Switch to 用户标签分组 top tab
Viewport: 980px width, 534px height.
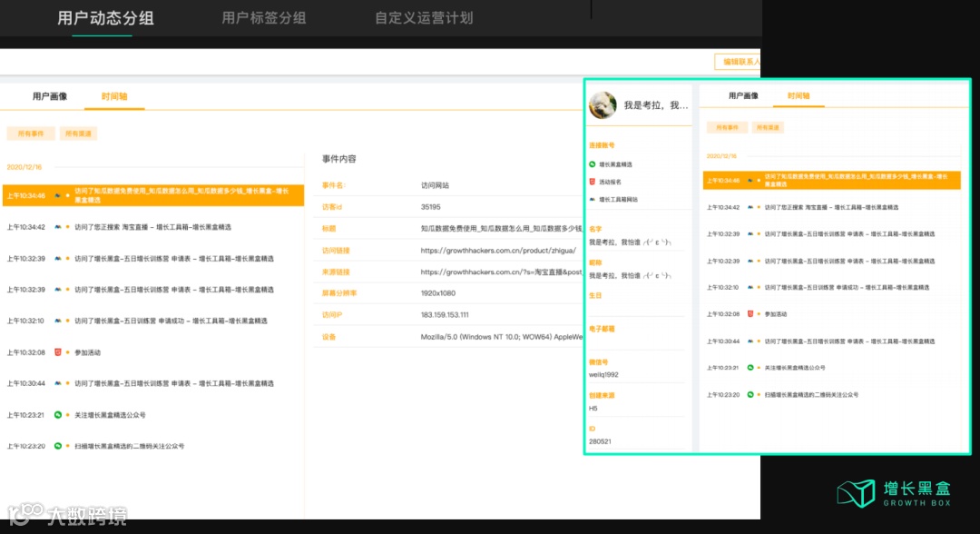coord(264,18)
